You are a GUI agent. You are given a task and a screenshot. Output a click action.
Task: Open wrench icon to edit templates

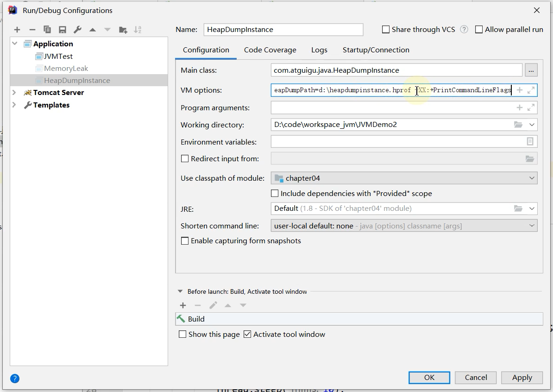click(x=78, y=30)
